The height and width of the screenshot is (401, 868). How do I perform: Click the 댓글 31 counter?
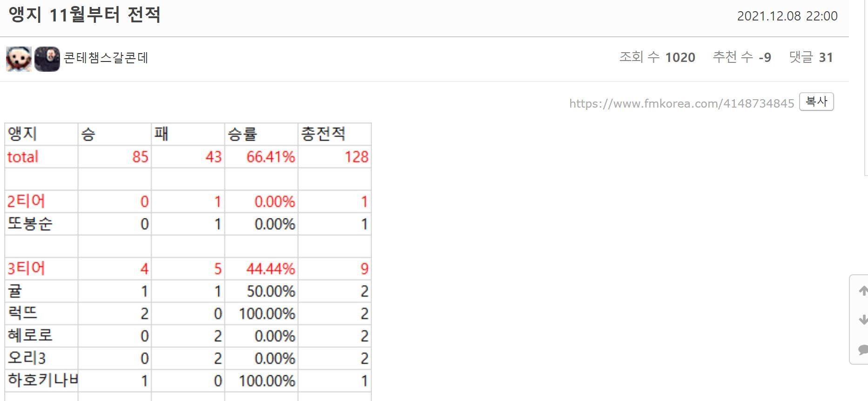tap(811, 57)
